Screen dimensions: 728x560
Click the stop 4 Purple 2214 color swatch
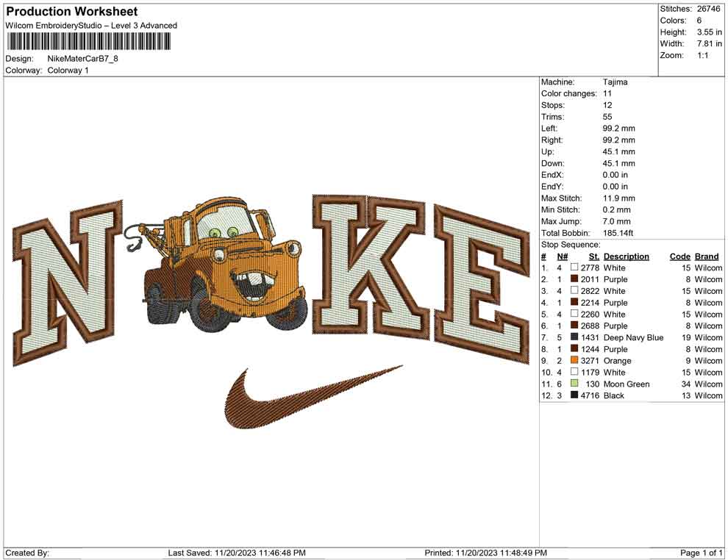574,302
